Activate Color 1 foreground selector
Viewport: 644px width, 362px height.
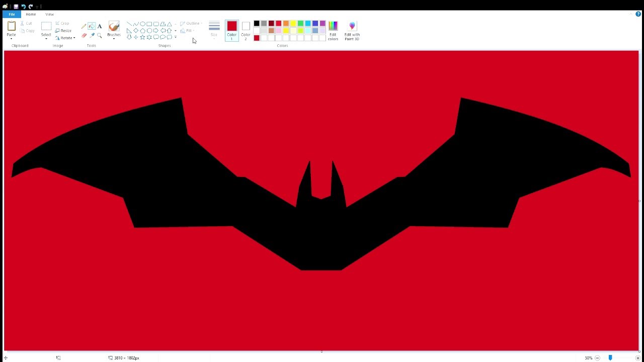tap(231, 31)
